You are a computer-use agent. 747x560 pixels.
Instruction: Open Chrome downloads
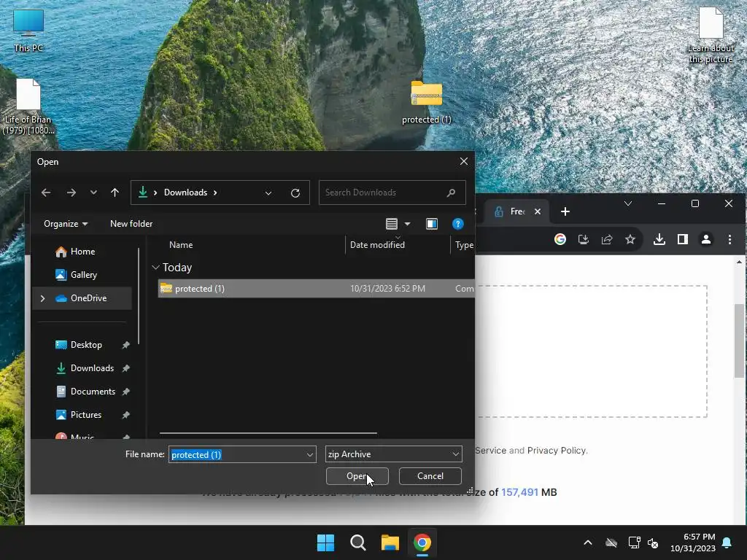click(x=659, y=239)
